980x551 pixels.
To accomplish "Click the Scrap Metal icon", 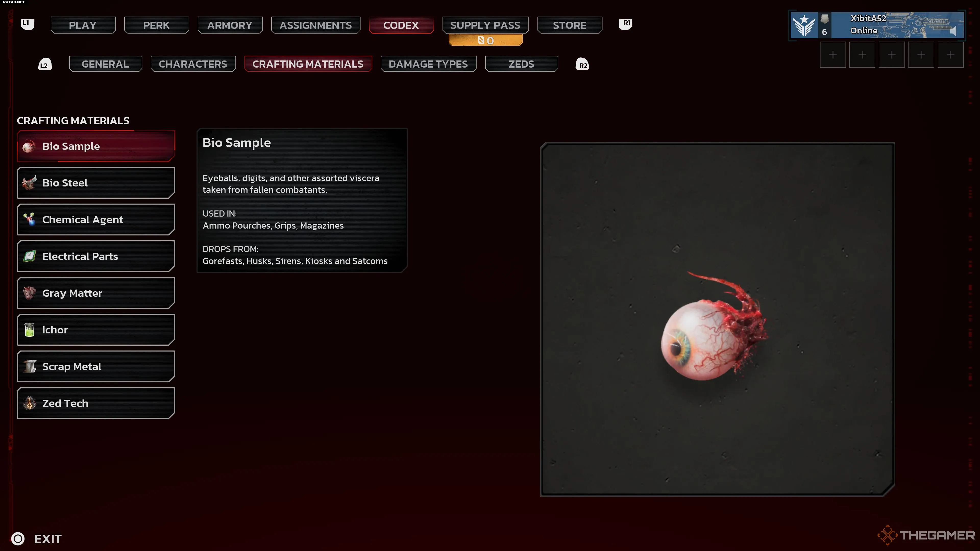I will tap(29, 367).
